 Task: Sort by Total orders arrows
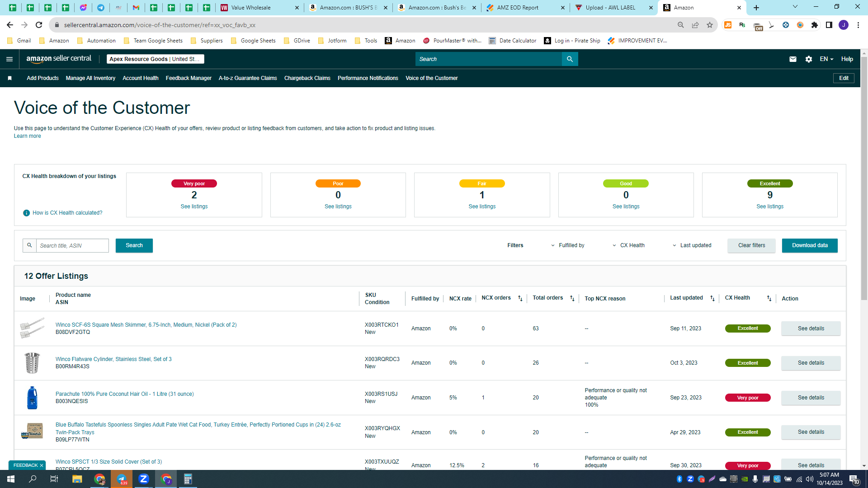click(572, 298)
